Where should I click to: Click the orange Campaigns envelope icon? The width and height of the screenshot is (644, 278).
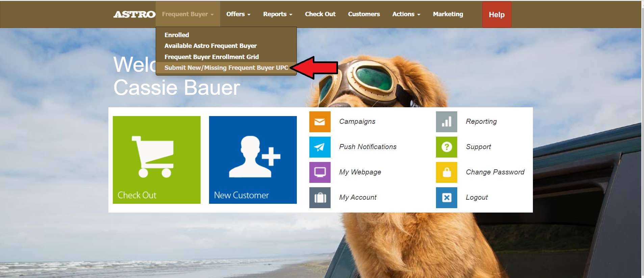click(320, 122)
